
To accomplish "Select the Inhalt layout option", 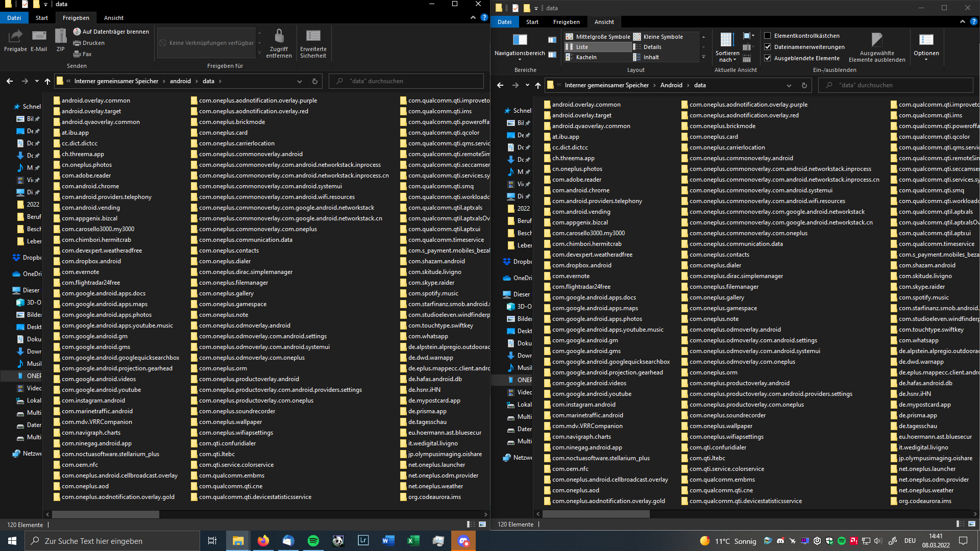I will pos(665,57).
